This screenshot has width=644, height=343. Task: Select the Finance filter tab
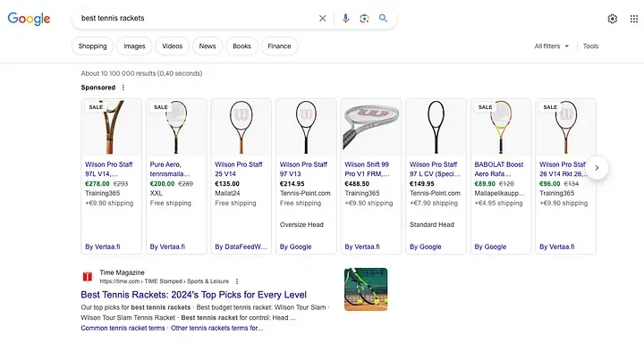pos(279,46)
